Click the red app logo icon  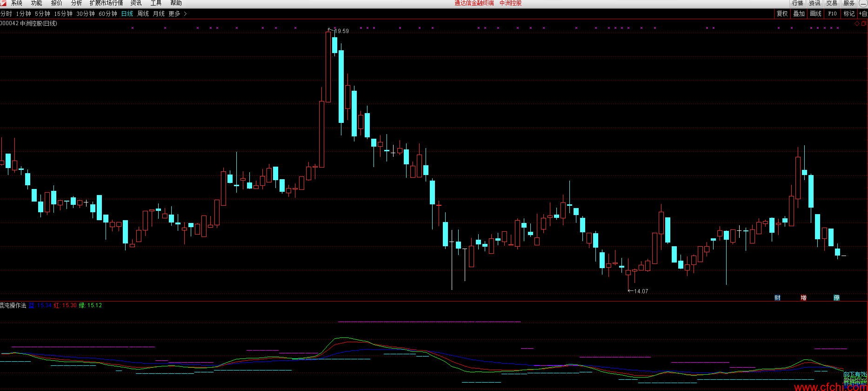(3, 3)
